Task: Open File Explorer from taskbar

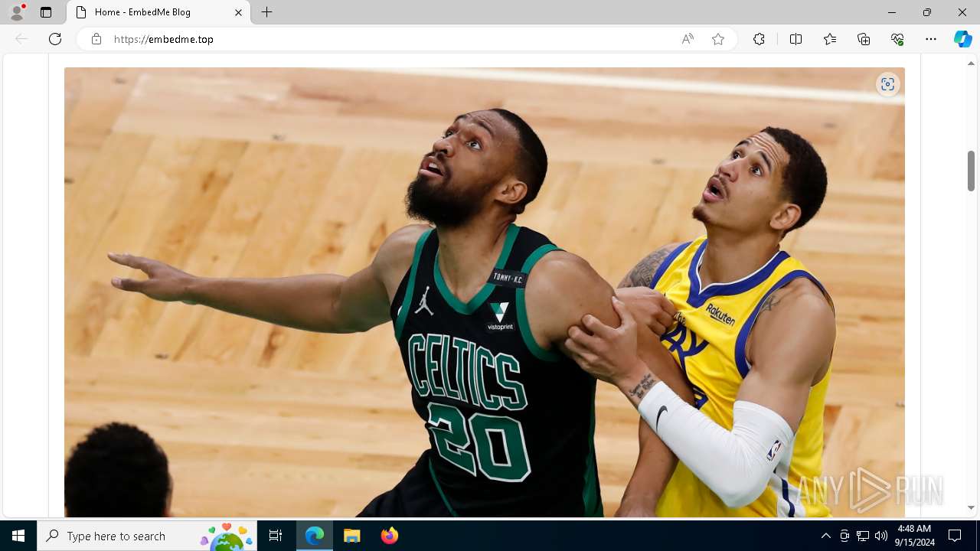Action: (351, 536)
